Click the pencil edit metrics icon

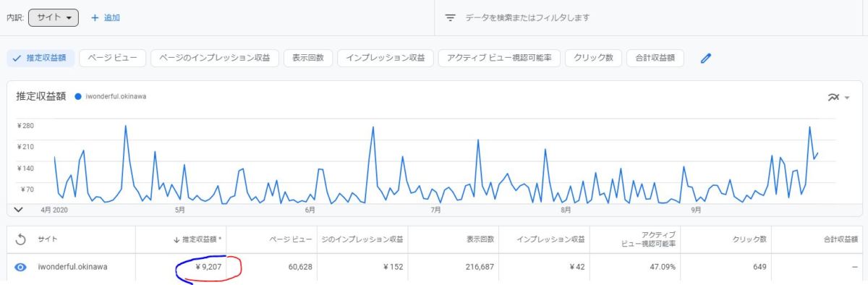(x=707, y=59)
